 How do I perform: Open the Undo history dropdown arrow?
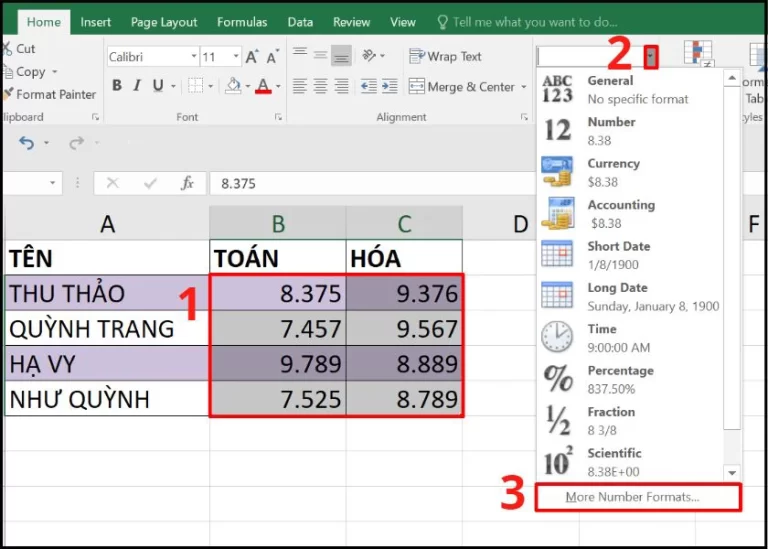46,143
